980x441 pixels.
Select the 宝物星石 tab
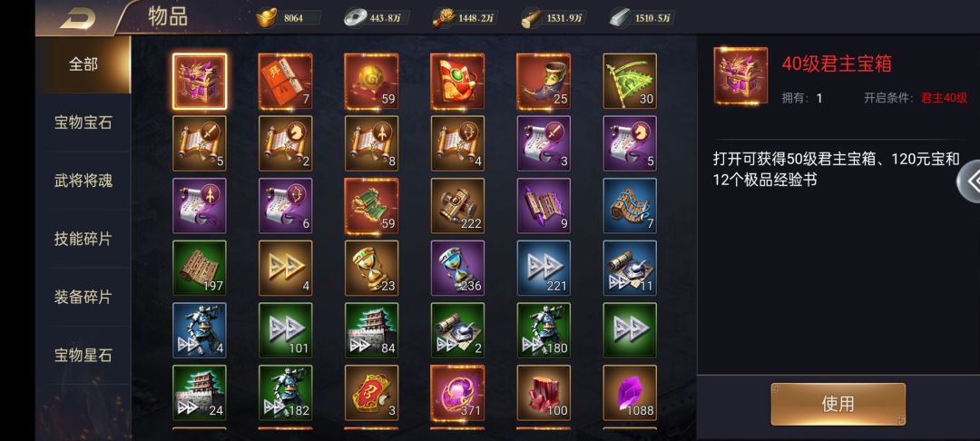83,356
